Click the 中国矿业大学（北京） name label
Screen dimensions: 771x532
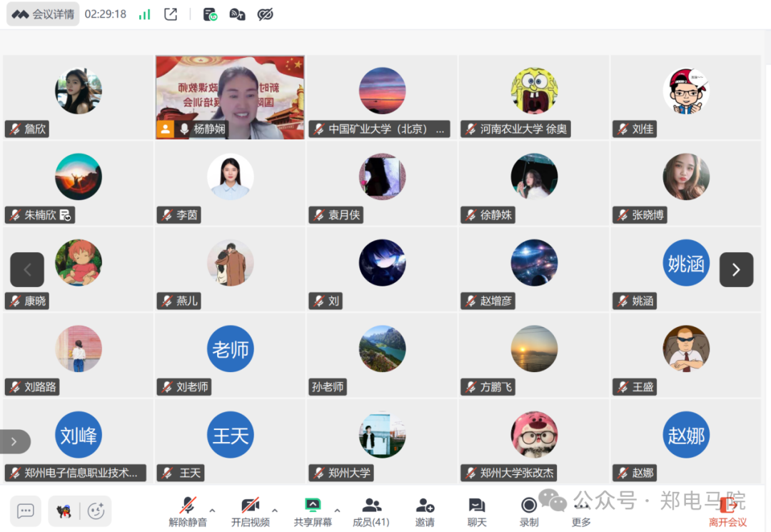pyautogui.click(x=380, y=129)
